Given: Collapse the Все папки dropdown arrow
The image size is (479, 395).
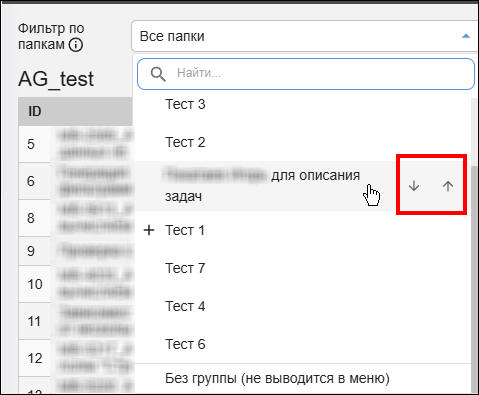Looking at the screenshot, I should coord(465,36).
